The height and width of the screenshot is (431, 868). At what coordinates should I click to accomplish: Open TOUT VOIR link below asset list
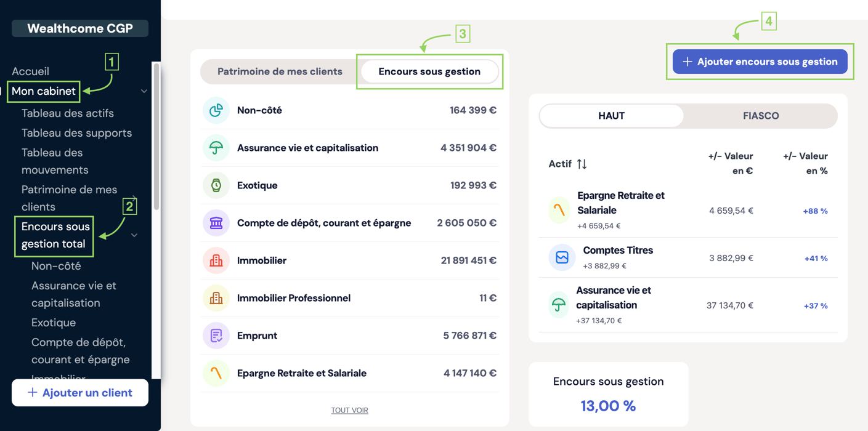(349, 409)
